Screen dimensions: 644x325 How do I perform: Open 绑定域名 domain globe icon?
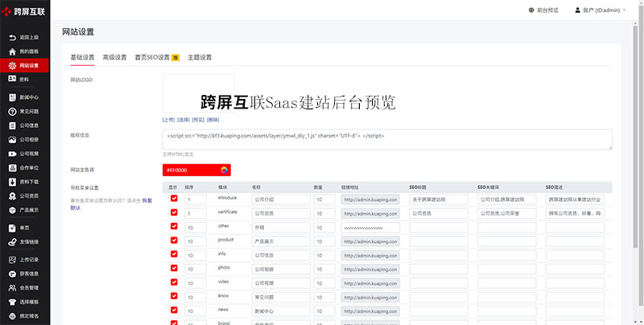tap(12, 316)
